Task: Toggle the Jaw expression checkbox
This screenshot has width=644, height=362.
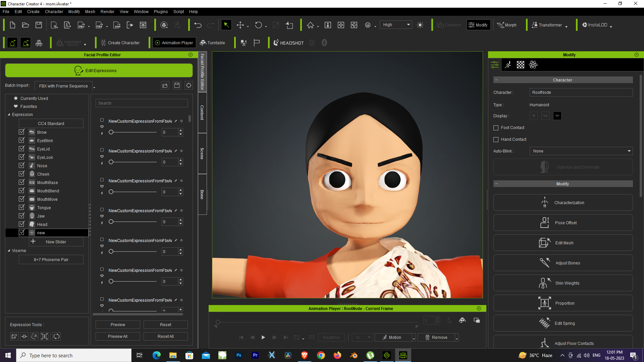Action: pyautogui.click(x=22, y=216)
